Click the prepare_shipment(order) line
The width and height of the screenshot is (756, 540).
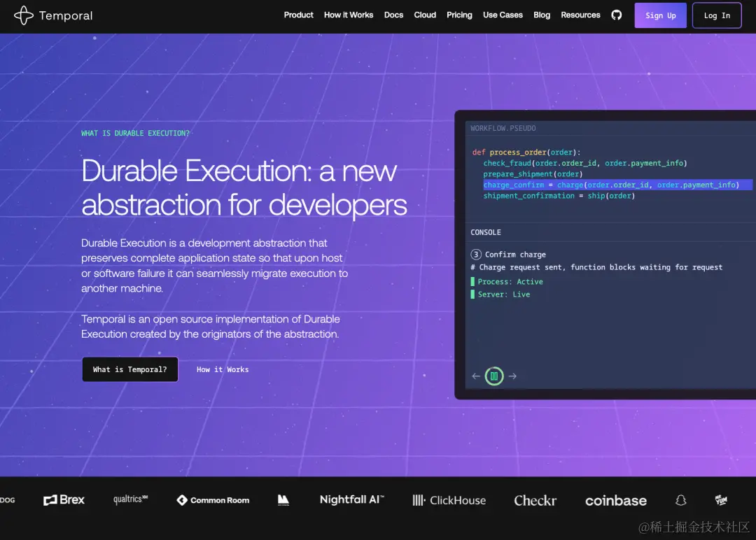click(x=533, y=174)
